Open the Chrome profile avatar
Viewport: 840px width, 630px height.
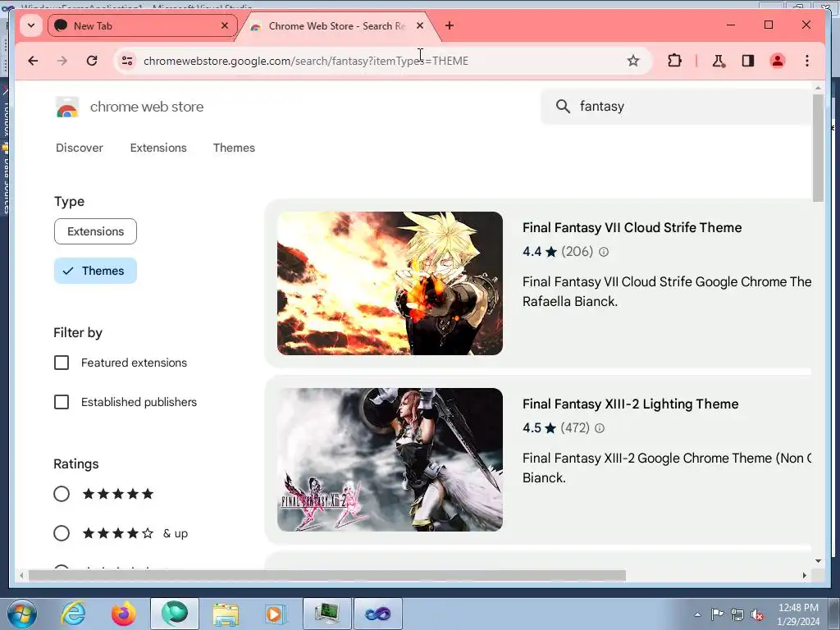[778, 61]
